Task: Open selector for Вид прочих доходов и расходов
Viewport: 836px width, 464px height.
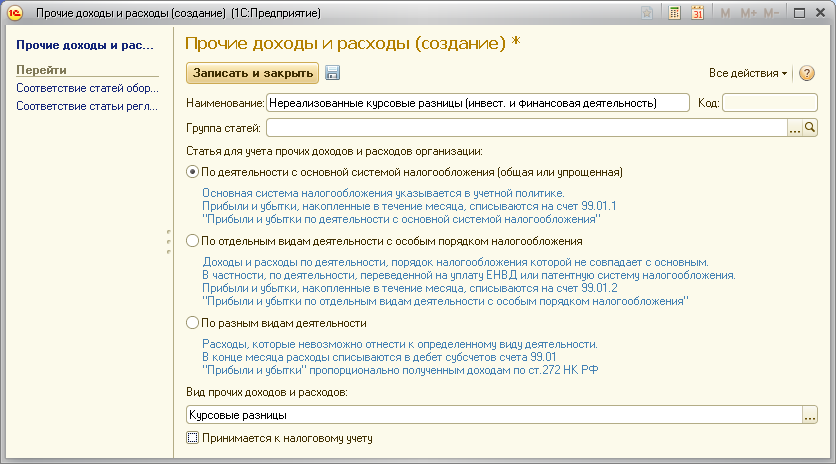Action: tap(810, 415)
